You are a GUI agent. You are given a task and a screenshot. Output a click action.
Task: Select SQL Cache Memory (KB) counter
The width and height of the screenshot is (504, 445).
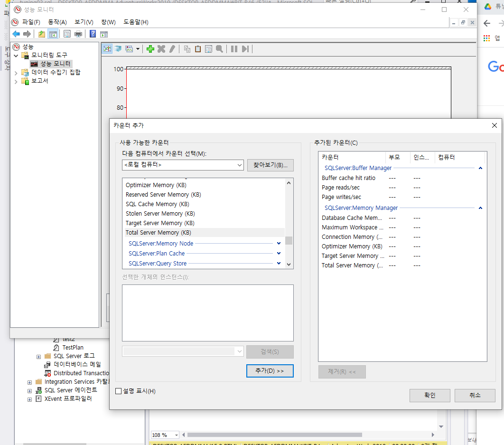(158, 204)
